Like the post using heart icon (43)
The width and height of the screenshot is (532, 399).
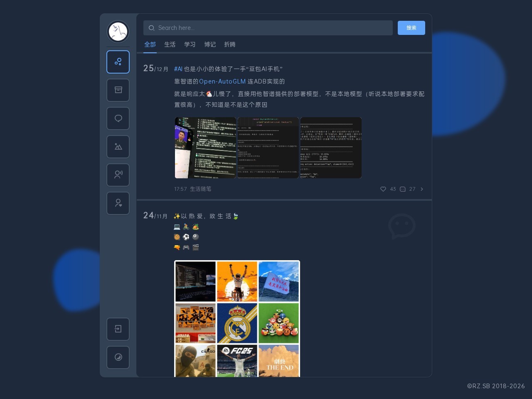pos(383,189)
